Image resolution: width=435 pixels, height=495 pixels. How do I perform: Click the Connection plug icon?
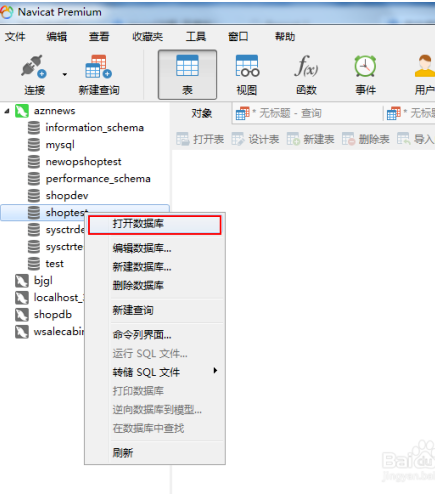[34, 66]
